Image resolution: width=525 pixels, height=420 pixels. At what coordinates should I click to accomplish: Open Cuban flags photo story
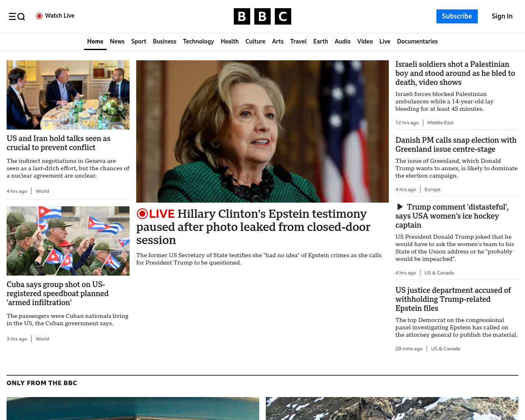[x=68, y=241]
